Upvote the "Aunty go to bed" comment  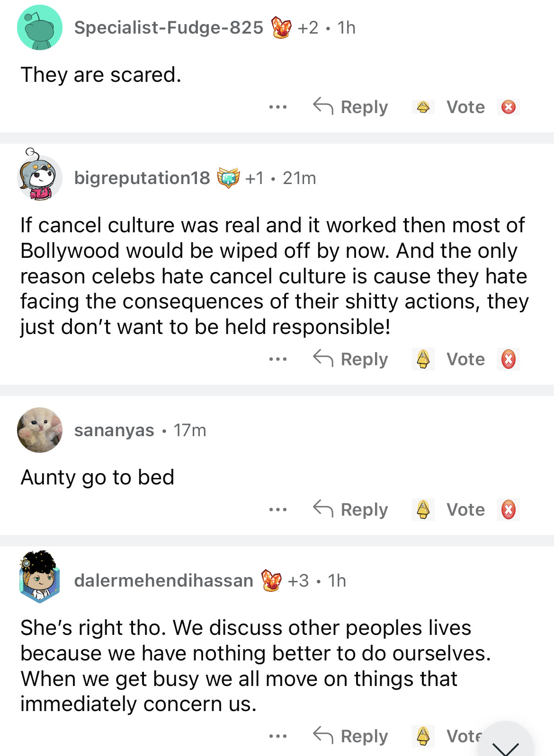(x=423, y=510)
